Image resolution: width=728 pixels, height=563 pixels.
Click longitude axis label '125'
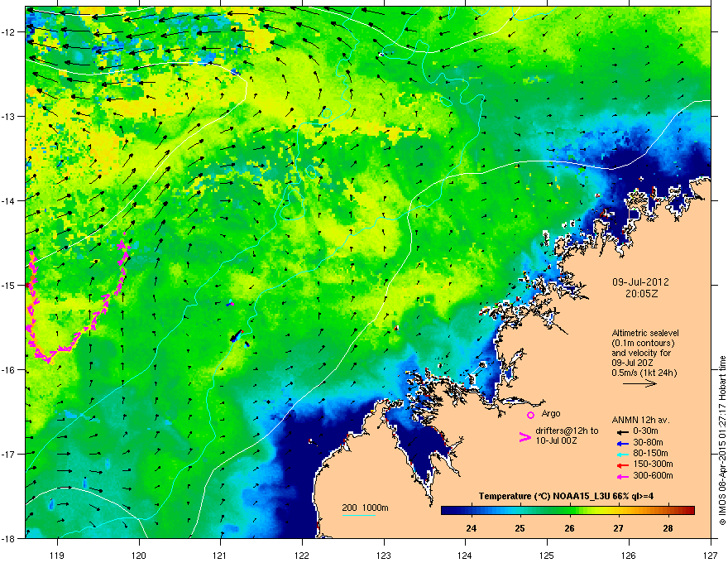pyautogui.click(x=547, y=555)
